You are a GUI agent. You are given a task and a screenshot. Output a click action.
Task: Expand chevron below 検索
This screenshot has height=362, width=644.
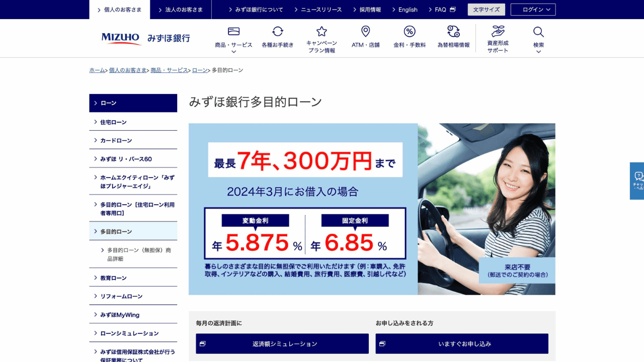click(538, 52)
